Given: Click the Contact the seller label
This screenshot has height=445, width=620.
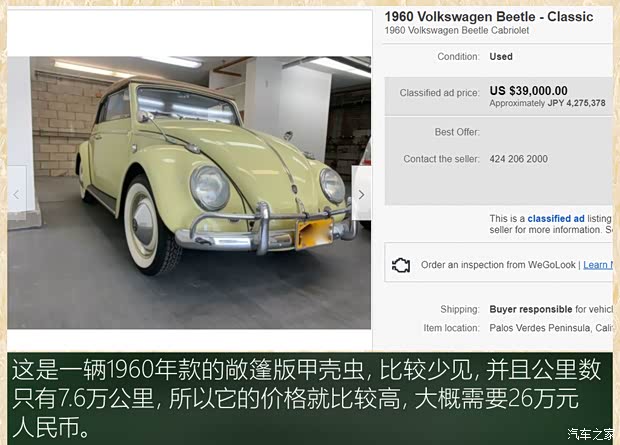Looking at the screenshot, I should pyautogui.click(x=441, y=159).
